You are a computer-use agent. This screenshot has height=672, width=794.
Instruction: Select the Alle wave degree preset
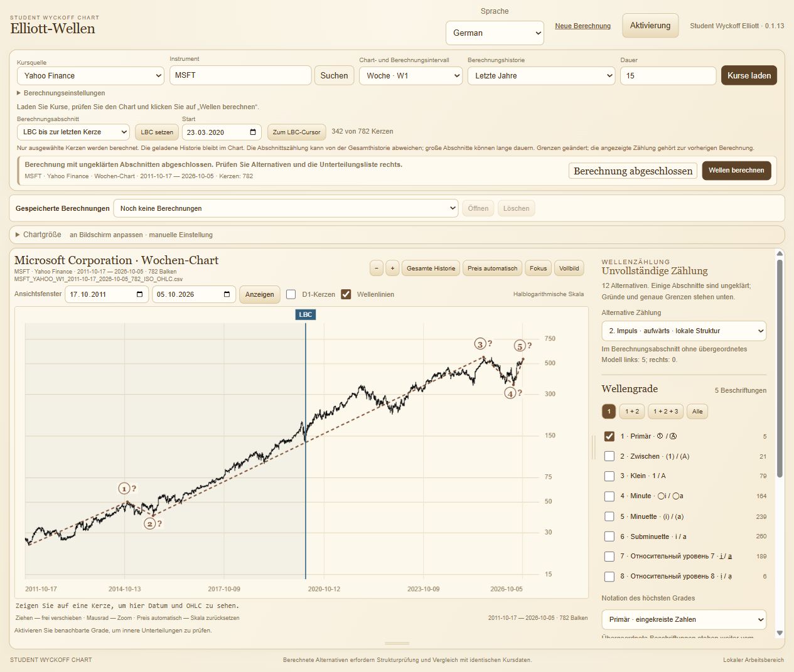697,412
